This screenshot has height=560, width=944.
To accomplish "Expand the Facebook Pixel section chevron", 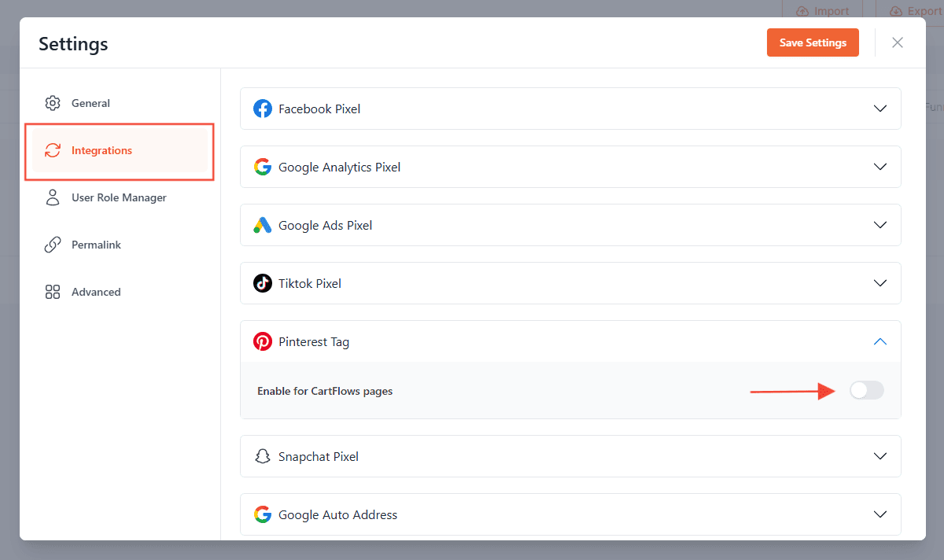I will (880, 109).
